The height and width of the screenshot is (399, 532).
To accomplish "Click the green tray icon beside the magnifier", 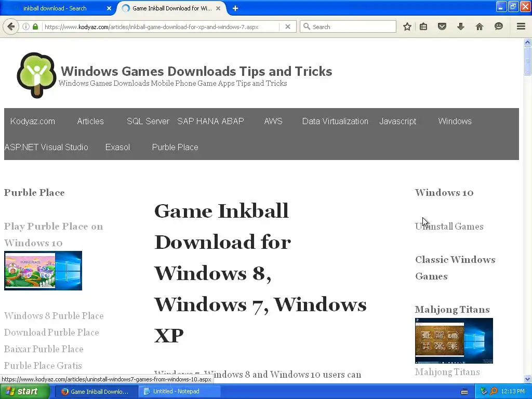I will [484, 392].
